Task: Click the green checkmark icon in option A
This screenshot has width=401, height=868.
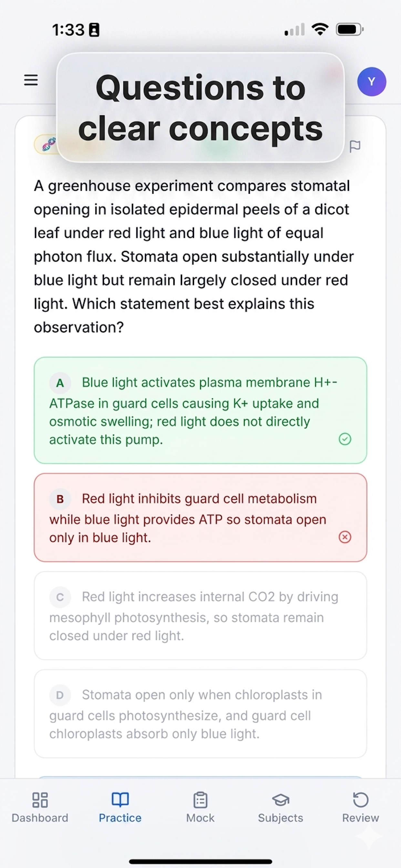Action: (345, 439)
